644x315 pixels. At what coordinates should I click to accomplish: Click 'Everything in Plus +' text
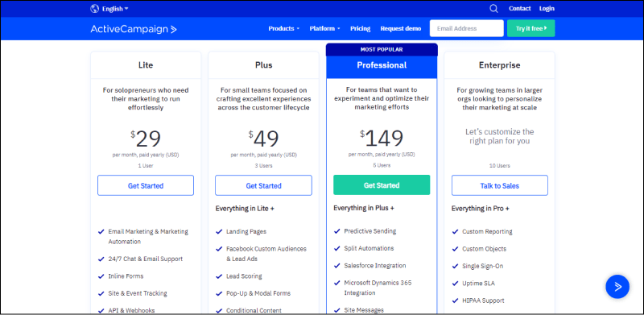pos(364,208)
